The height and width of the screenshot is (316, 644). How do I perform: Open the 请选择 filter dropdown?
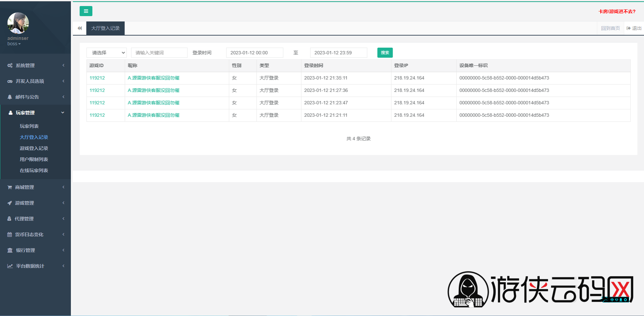point(106,53)
